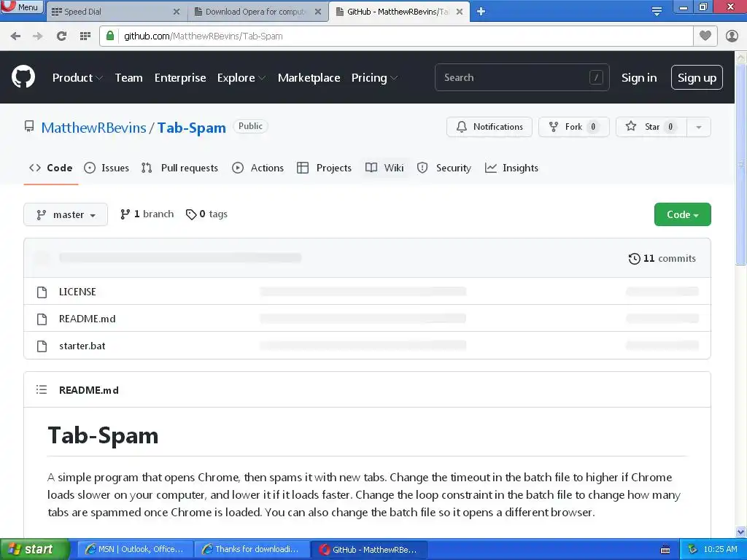Viewport: 747px width, 560px height.
Task: Expand the Product dropdown menu
Action: 77,77
